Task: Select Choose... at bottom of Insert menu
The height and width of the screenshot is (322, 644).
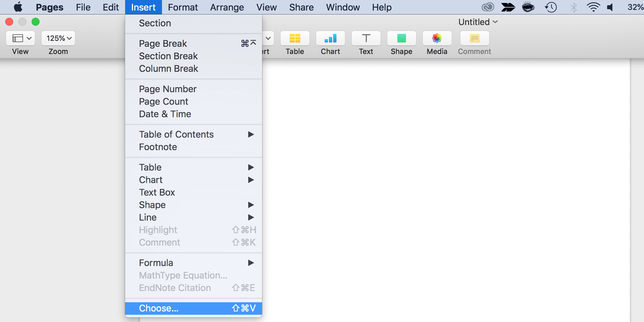Action: (x=158, y=308)
